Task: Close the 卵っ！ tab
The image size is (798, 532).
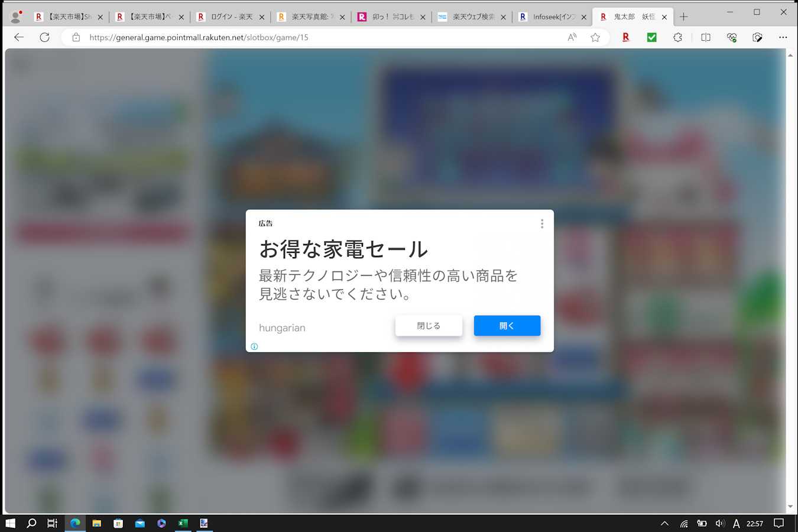Action: [x=423, y=17]
